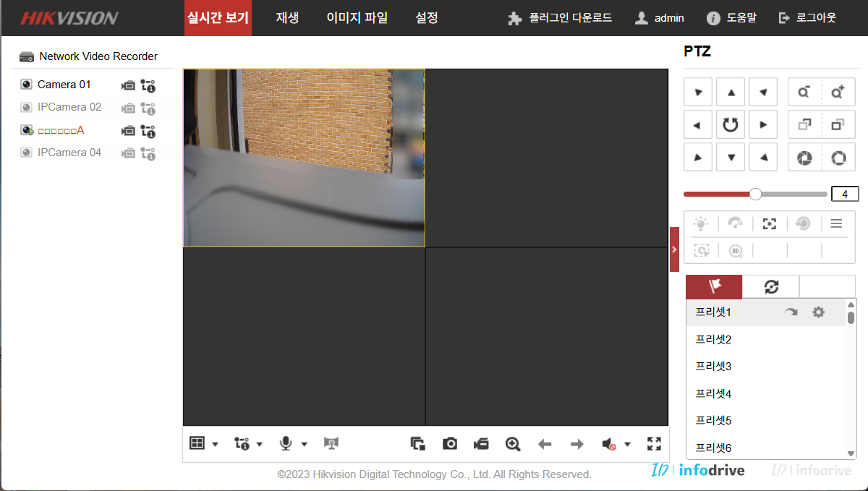
Task: Select 프리셋6 in preset list
Action: [x=766, y=447]
